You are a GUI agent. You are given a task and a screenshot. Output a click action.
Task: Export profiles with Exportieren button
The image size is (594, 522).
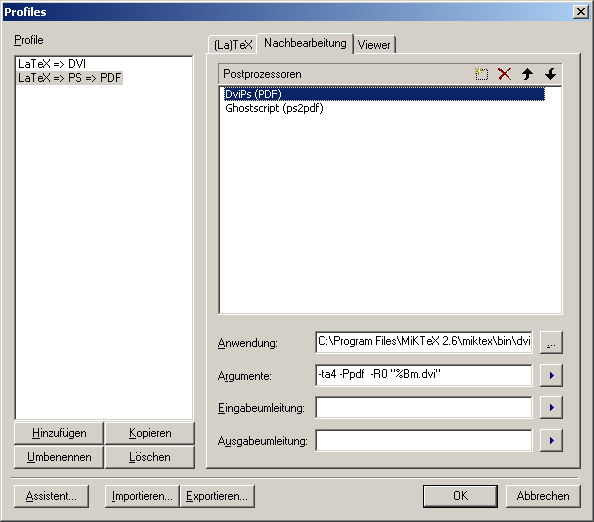(217, 496)
